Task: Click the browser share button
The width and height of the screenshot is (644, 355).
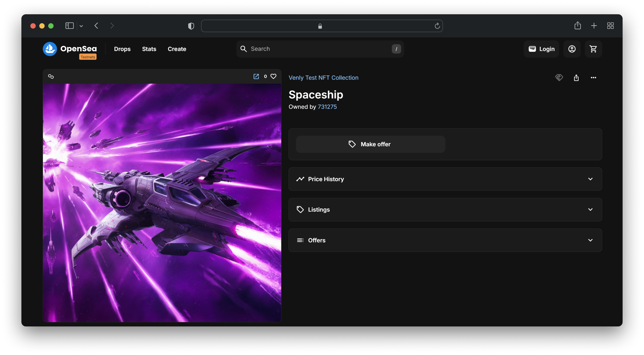Action: (578, 25)
